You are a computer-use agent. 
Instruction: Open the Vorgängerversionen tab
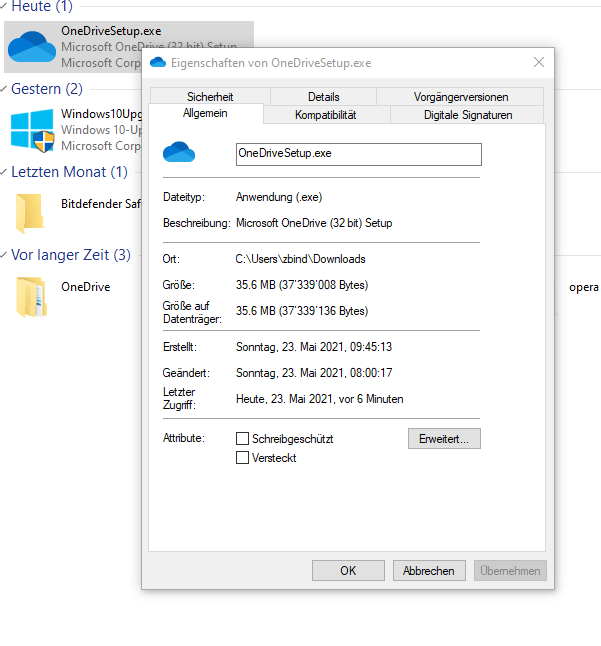point(461,96)
